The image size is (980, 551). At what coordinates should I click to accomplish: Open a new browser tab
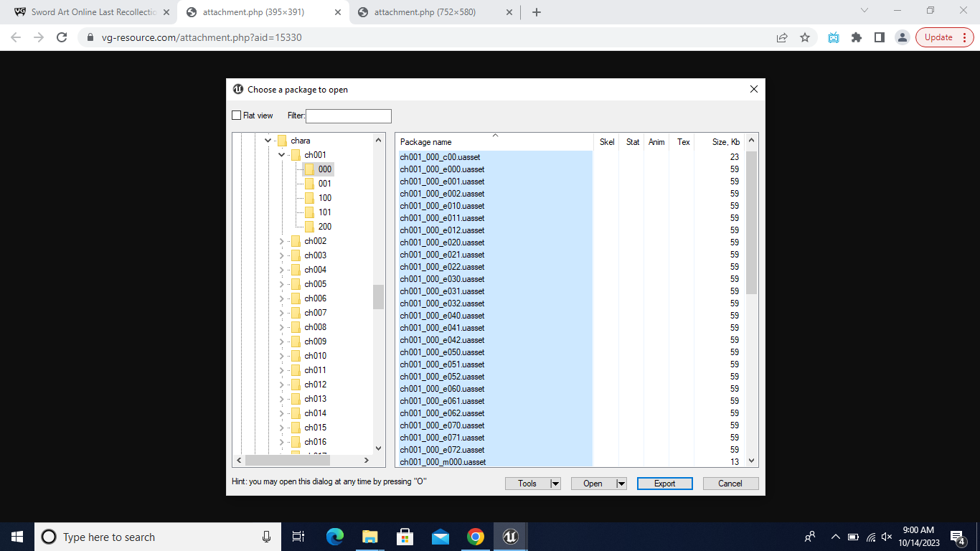[x=537, y=12]
